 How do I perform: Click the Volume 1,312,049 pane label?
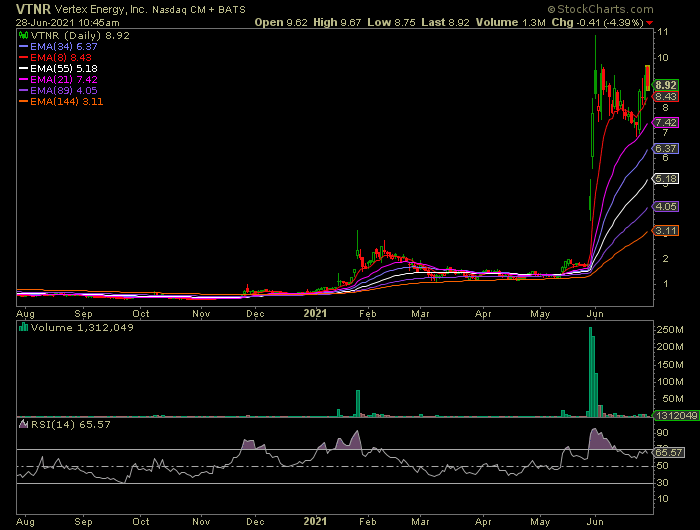click(x=82, y=327)
